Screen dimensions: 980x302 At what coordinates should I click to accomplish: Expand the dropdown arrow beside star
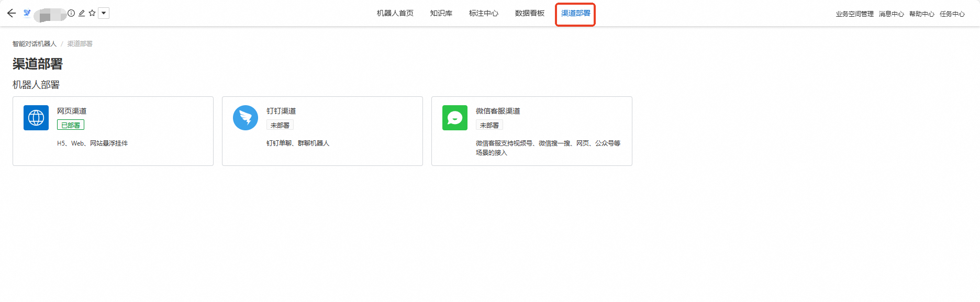tap(104, 13)
